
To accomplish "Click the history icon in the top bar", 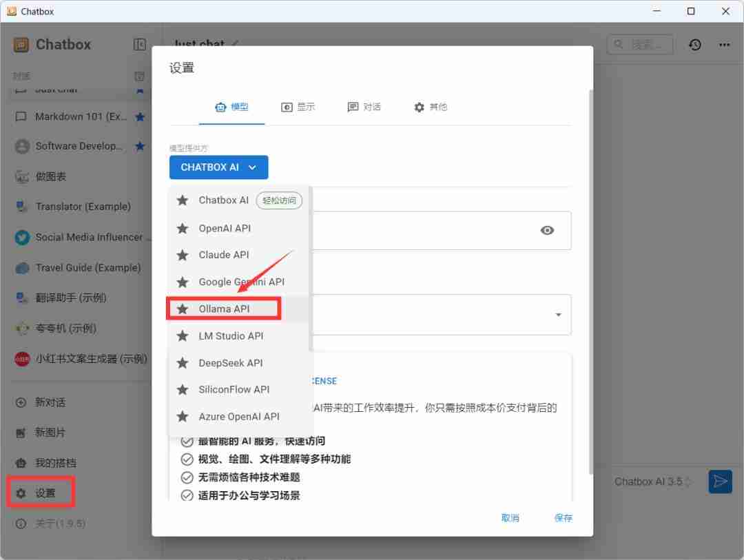I will (694, 44).
